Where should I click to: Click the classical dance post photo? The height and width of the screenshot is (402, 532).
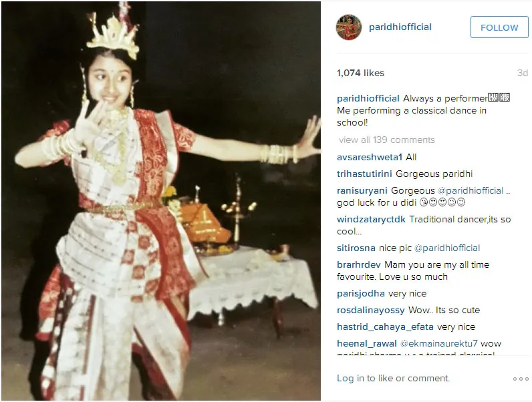pyautogui.click(x=161, y=200)
